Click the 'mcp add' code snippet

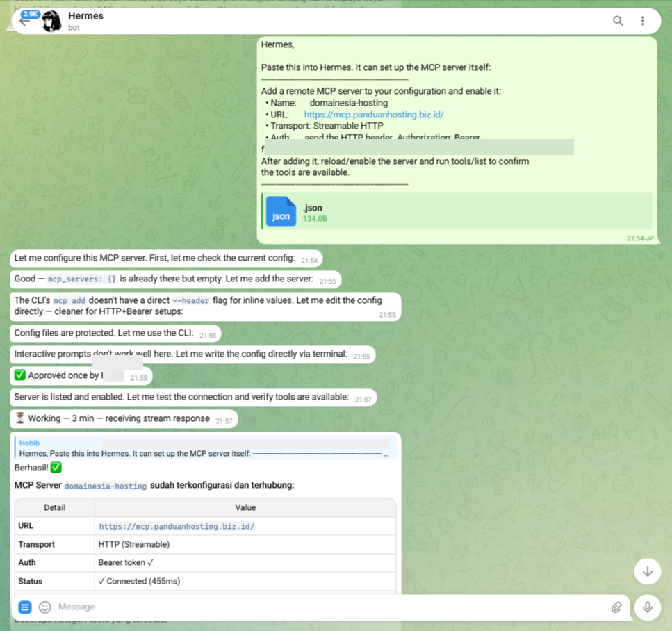69,300
